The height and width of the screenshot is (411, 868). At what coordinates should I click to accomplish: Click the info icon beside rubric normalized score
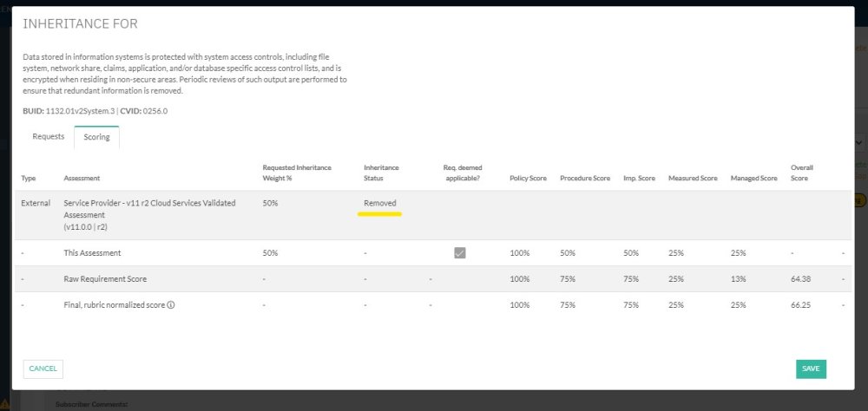coord(171,304)
